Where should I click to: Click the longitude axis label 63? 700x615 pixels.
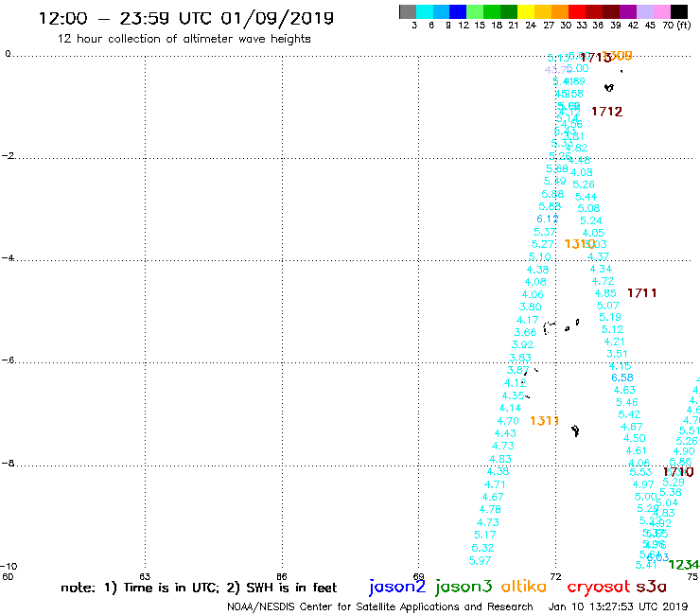(x=145, y=576)
